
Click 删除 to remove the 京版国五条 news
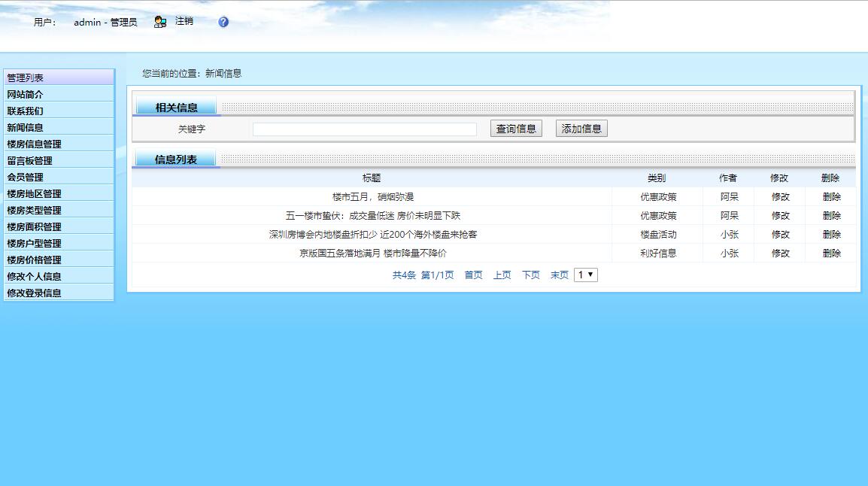pos(830,254)
